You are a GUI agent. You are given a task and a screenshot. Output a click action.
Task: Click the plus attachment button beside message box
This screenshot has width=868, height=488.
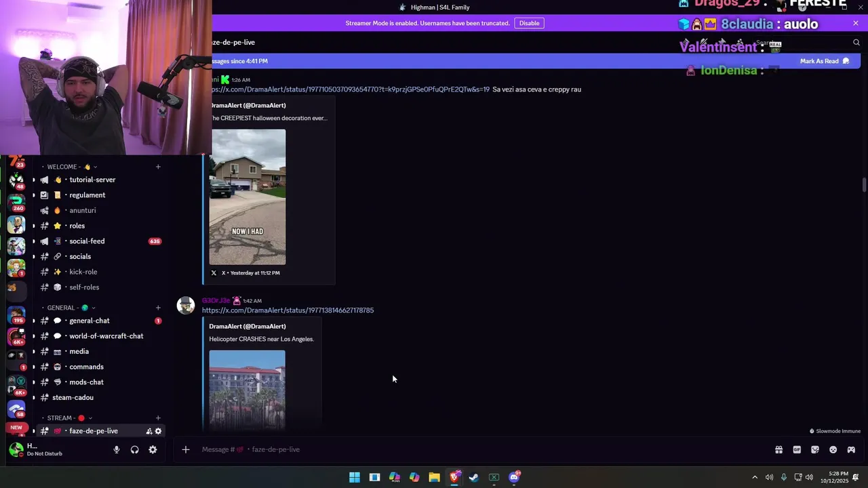[185, 449]
